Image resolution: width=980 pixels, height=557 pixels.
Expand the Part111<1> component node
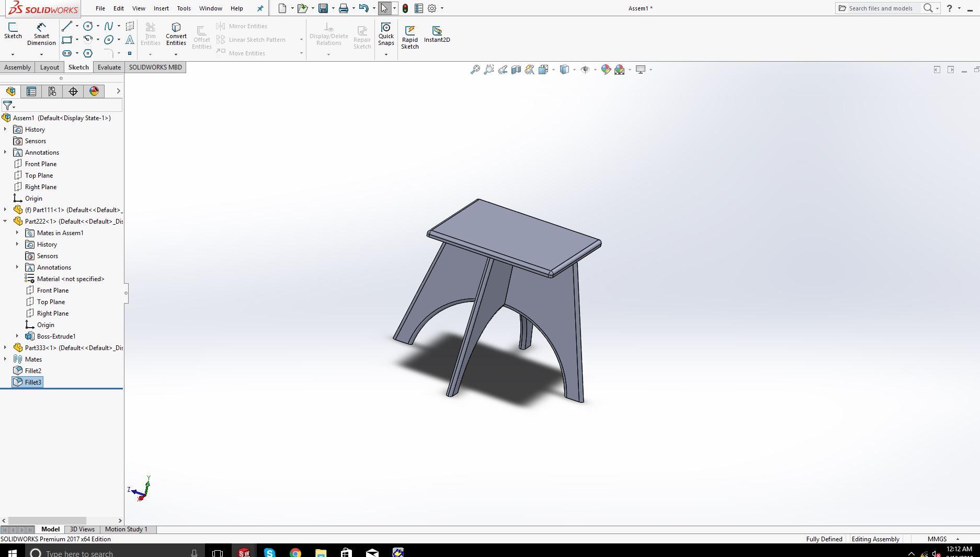point(5,210)
